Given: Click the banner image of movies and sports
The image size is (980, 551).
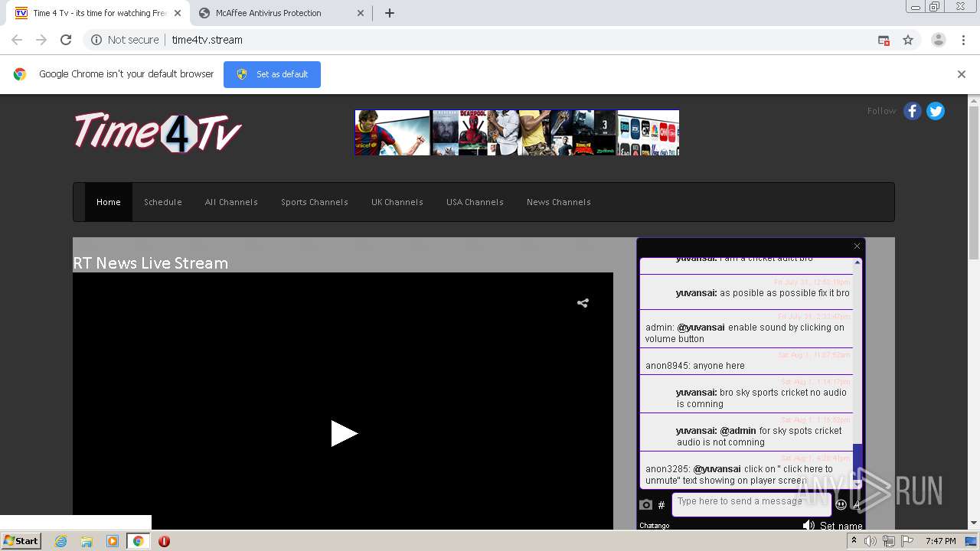Looking at the screenshot, I should (x=517, y=132).
